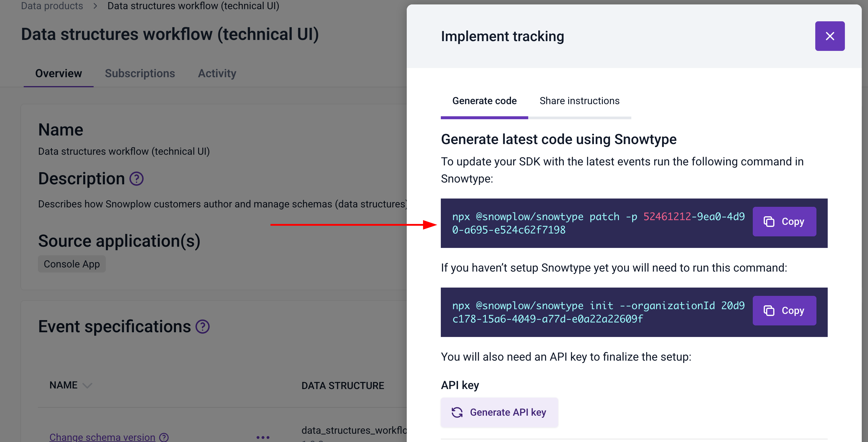Sort the NAME column
This screenshot has height=442, width=868.
(88, 385)
